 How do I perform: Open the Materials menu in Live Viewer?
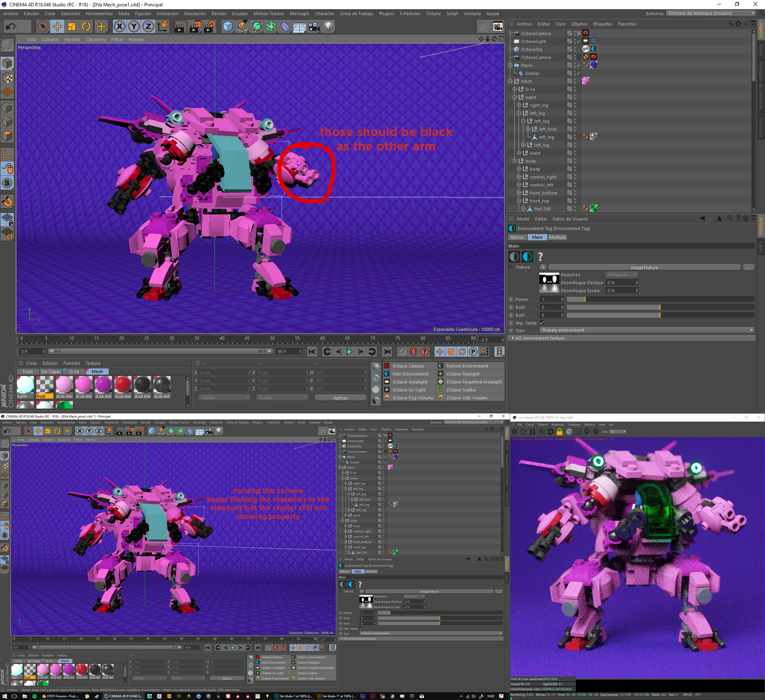click(x=557, y=425)
